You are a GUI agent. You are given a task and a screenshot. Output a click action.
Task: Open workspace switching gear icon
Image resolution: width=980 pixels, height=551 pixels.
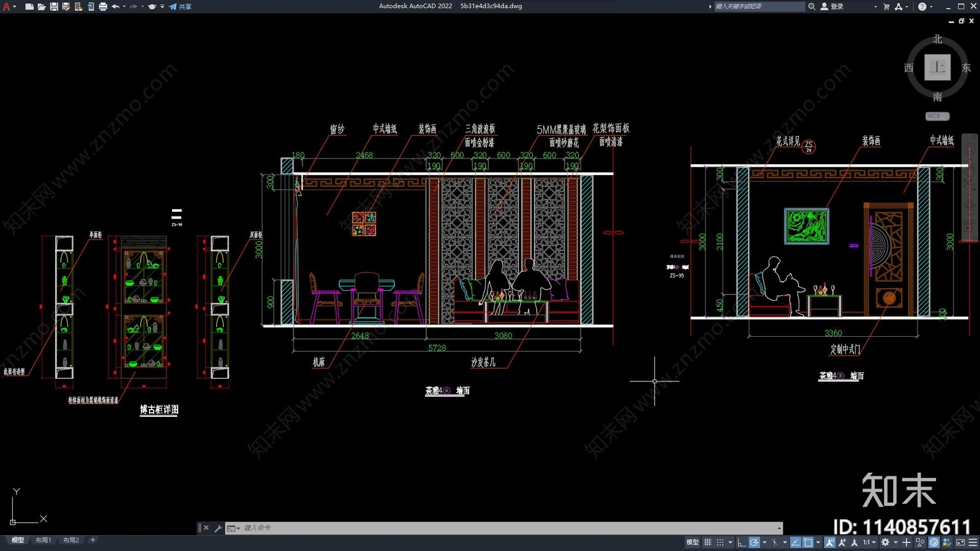tap(885, 542)
